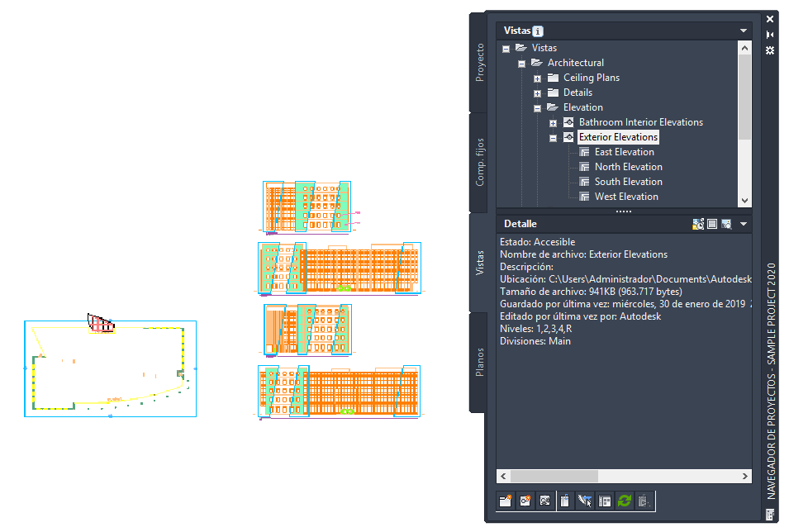Collapse the Elevation folder node
This screenshot has height=532, width=789.
[x=537, y=108]
